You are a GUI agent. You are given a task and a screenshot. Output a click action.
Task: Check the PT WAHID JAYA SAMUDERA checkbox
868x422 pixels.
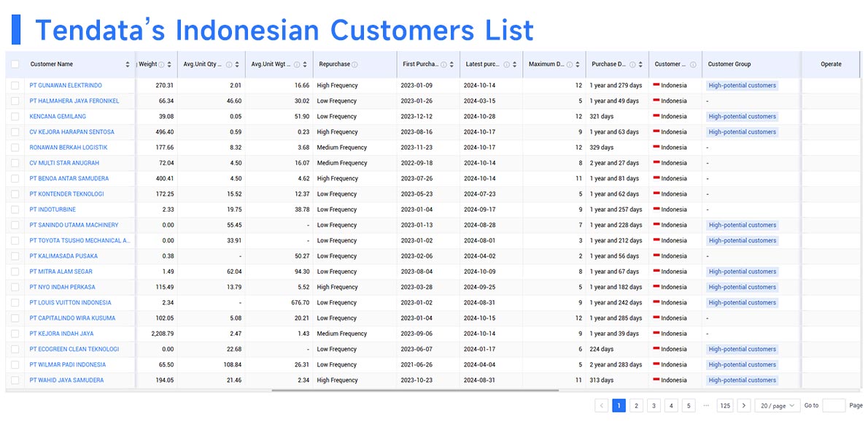click(x=15, y=380)
